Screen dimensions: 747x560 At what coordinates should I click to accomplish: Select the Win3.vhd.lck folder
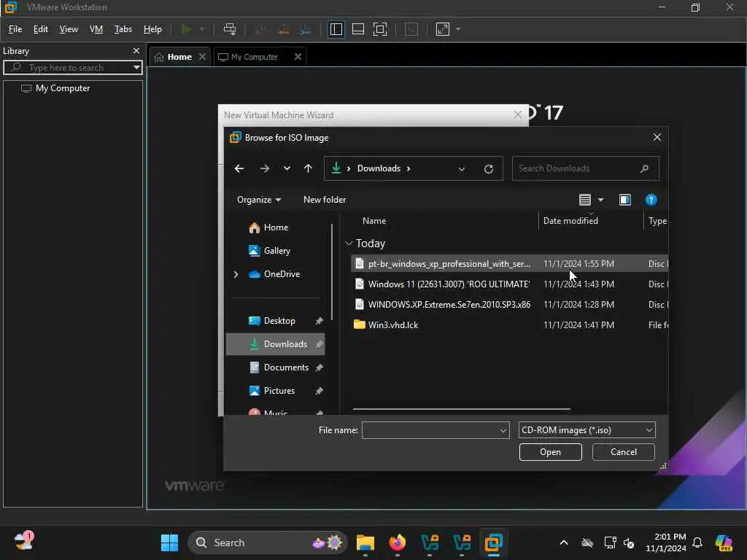(x=509, y=325)
